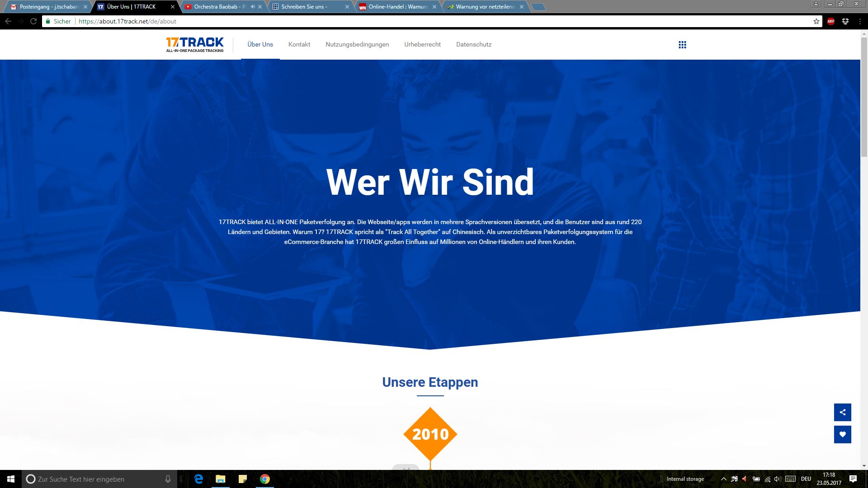Image resolution: width=868 pixels, height=488 pixels.
Task: Open the Urheberrecht navigation item
Action: click(422, 44)
